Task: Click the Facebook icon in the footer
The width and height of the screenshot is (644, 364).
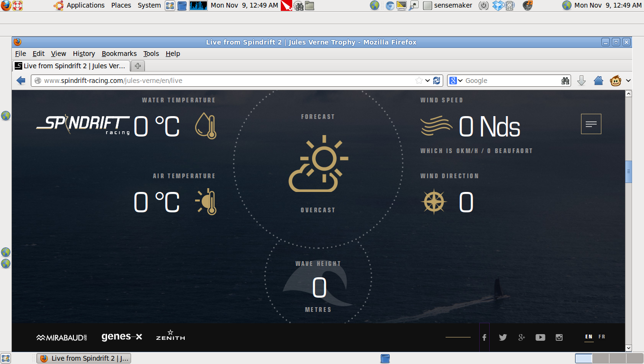Action: click(x=484, y=337)
